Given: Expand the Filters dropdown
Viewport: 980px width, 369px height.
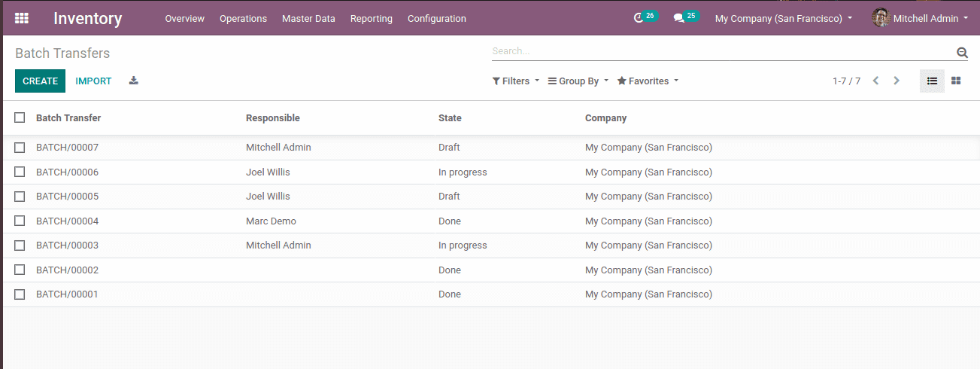Looking at the screenshot, I should (x=516, y=81).
